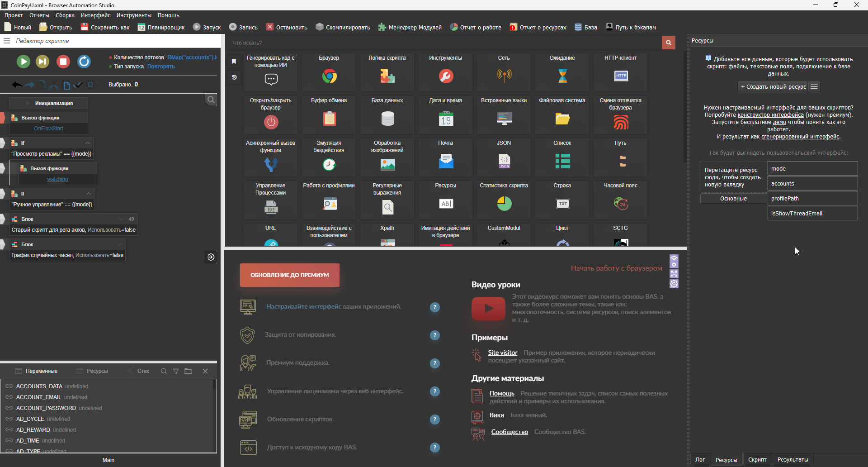Follow the OnFlowStart function link

(48, 129)
